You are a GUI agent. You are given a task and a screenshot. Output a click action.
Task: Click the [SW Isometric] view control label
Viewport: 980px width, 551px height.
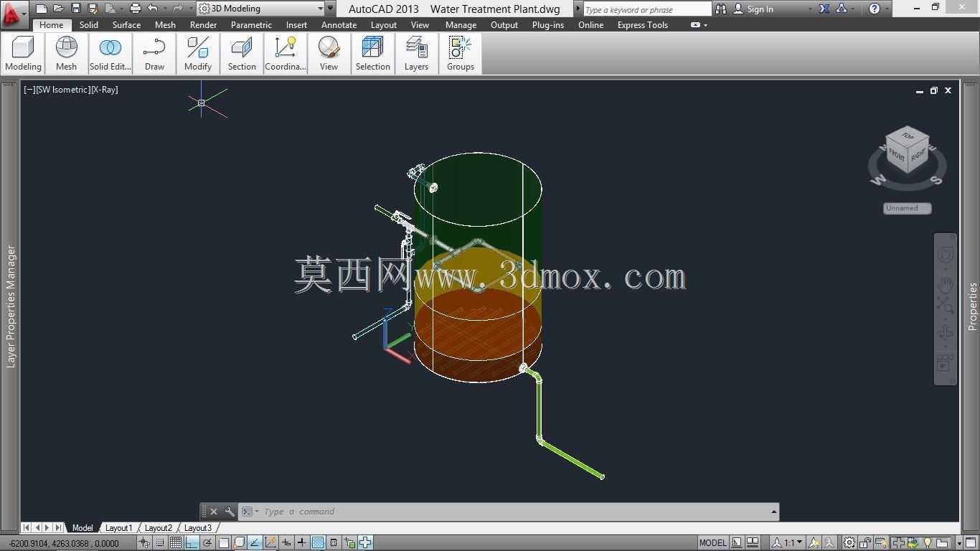63,90
